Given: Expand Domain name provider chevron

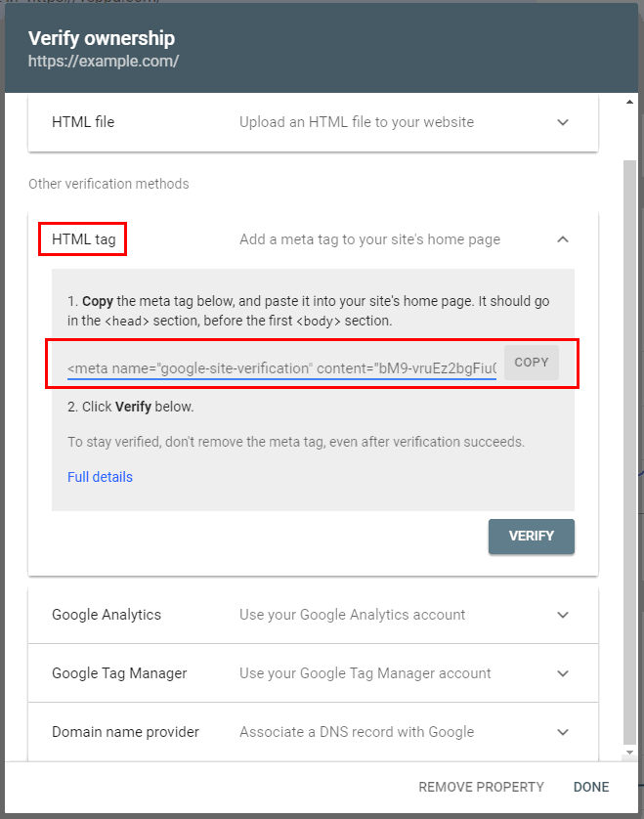Looking at the screenshot, I should (x=563, y=732).
